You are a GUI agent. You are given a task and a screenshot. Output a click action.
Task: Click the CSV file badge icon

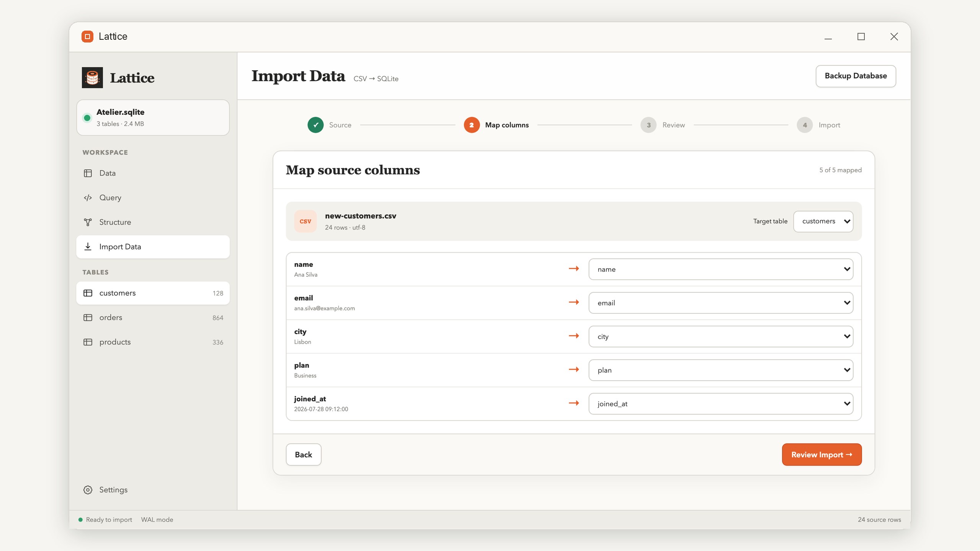[305, 221]
